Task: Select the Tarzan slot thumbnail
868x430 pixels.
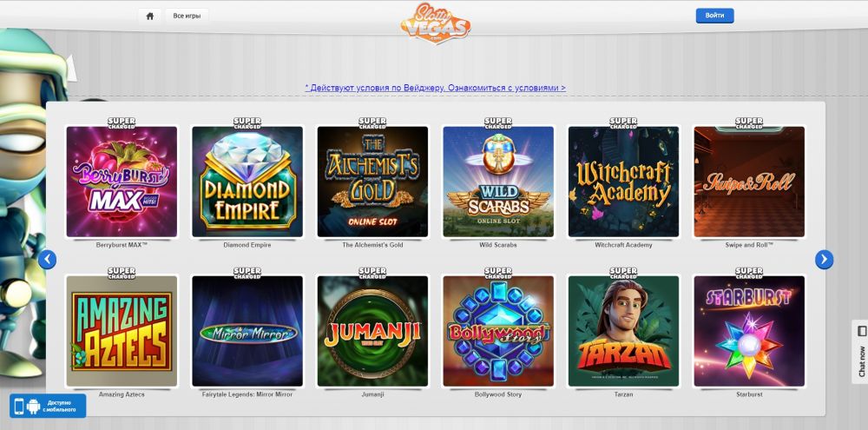Action: tap(623, 331)
